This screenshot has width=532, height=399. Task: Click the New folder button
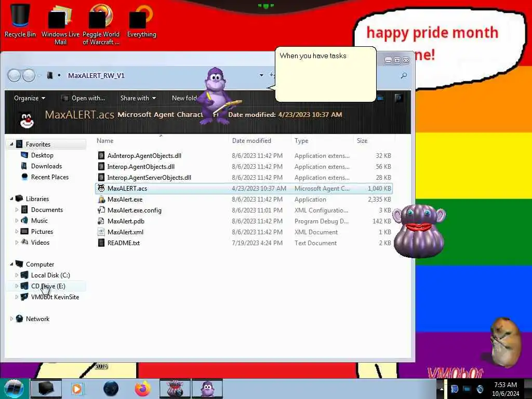click(184, 98)
